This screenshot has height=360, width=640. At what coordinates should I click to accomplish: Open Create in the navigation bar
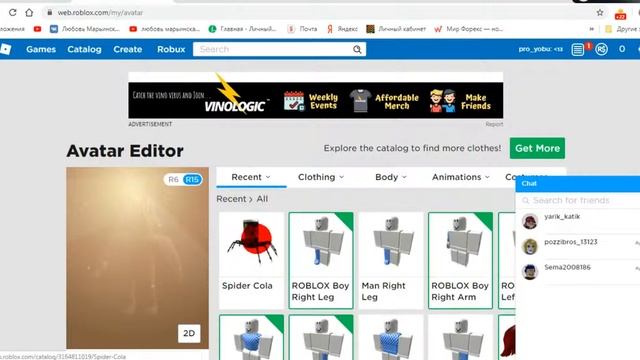(x=128, y=49)
